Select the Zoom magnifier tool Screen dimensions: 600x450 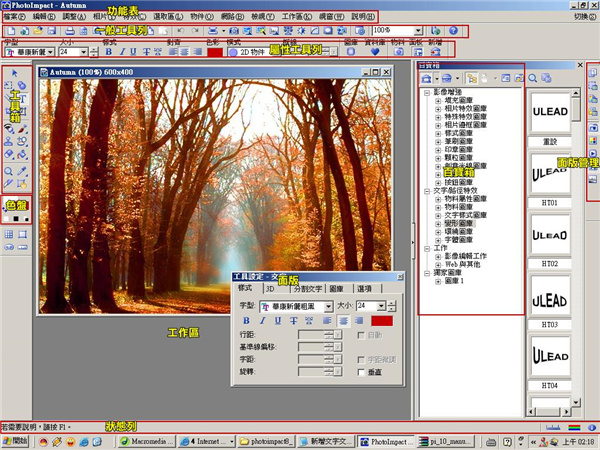(8, 171)
